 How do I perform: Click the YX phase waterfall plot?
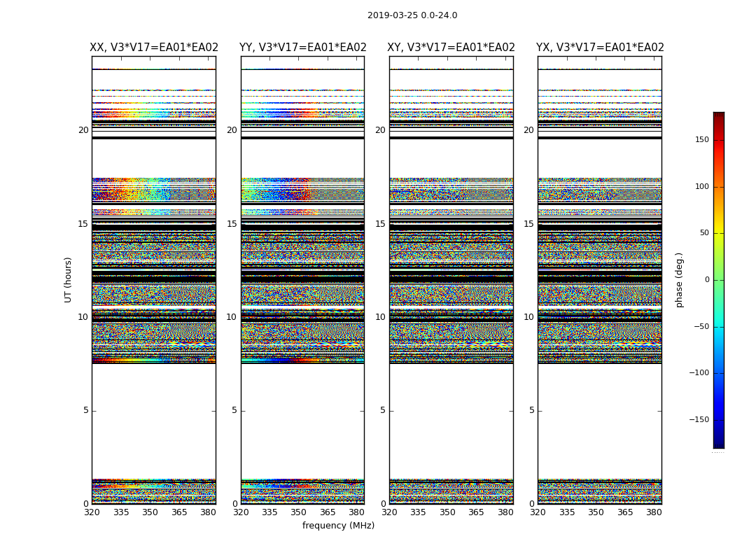pyautogui.click(x=600, y=280)
